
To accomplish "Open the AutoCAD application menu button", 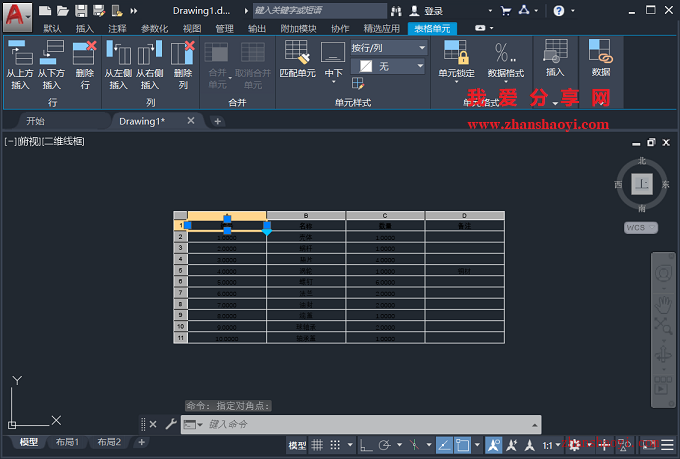I will click(x=17, y=16).
